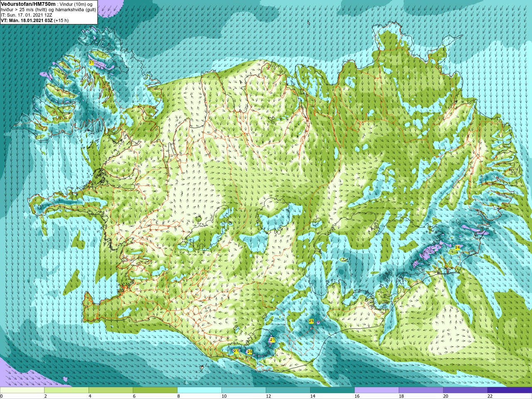Click the scale label '2' on the legend

[46, 396]
